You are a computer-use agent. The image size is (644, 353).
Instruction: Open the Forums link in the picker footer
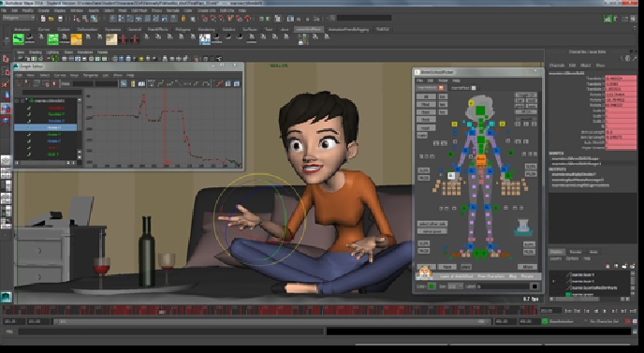pyautogui.click(x=527, y=276)
